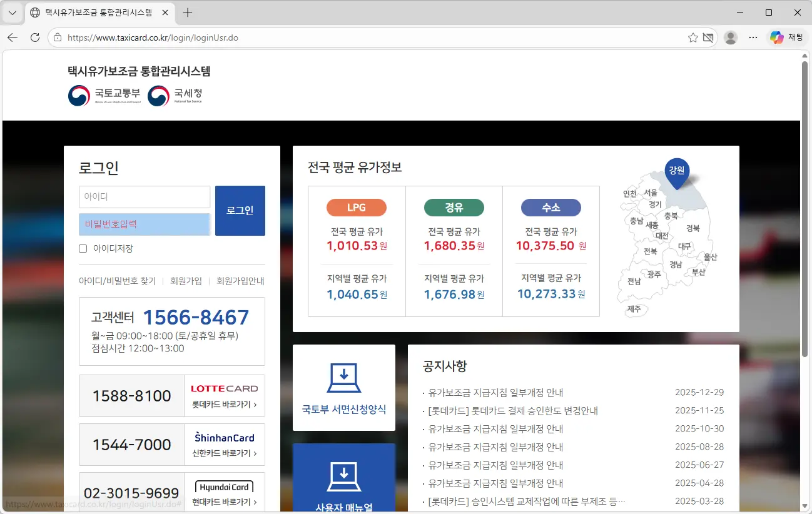The image size is (812, 514).
Task: Click the Hyundai Card logo
Action: click(x=225, y=486)
